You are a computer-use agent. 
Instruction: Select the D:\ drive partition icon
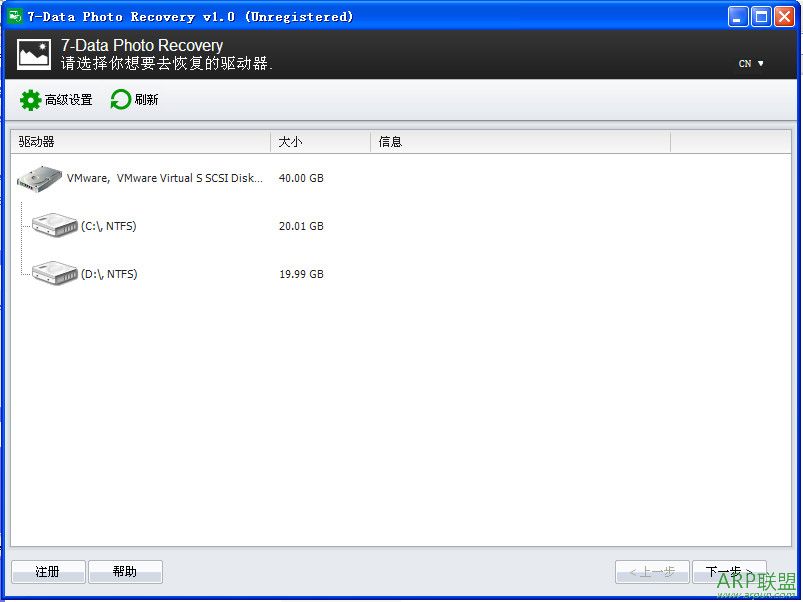pos(54,273)
